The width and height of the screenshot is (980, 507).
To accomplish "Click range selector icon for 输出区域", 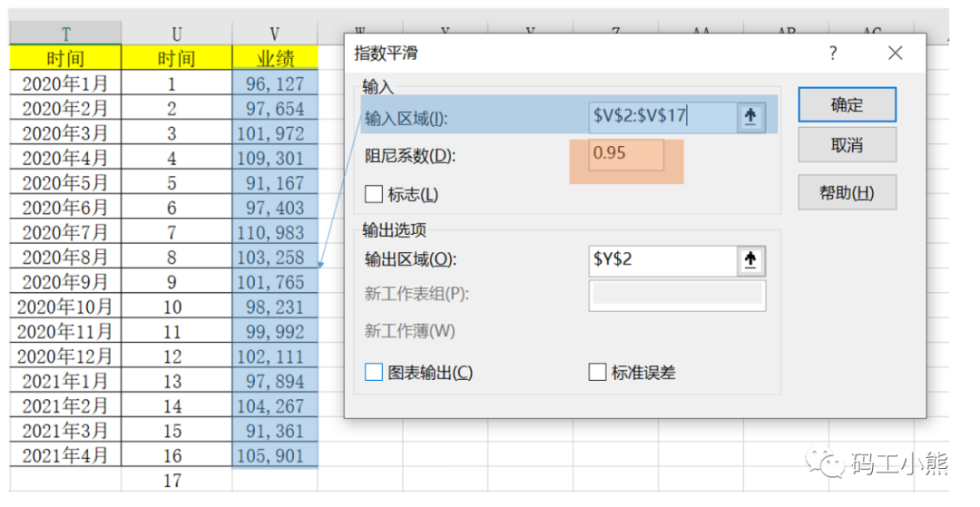I will pyautogui.click(x=750, y=259).
